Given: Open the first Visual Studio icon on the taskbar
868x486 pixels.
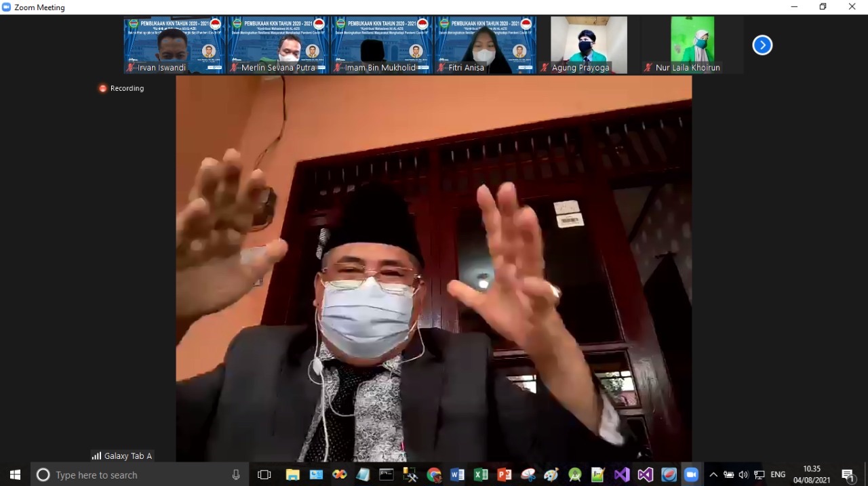Looking at the screenshot, I should (x=622, y=474).
